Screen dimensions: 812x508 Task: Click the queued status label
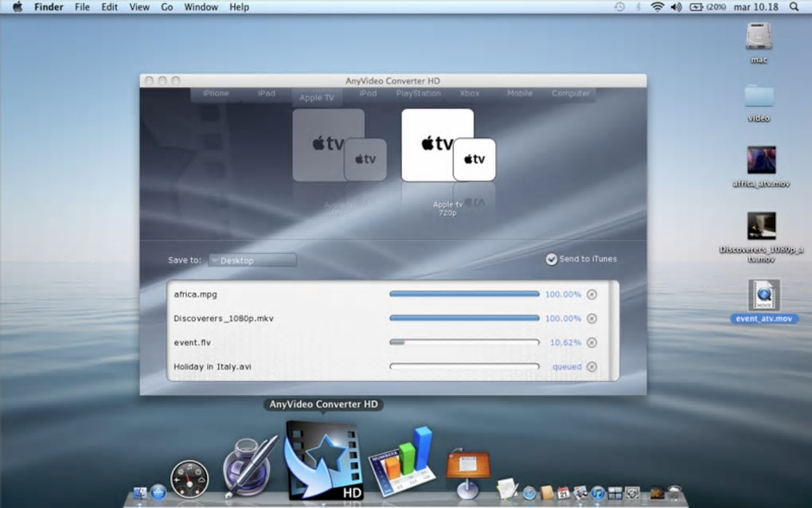tap(567, 366)
